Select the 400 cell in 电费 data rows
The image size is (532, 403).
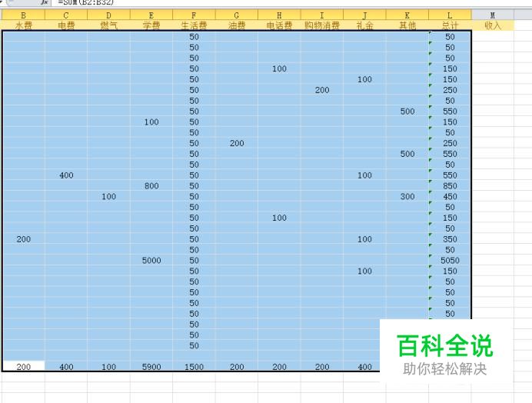point(66,175)
